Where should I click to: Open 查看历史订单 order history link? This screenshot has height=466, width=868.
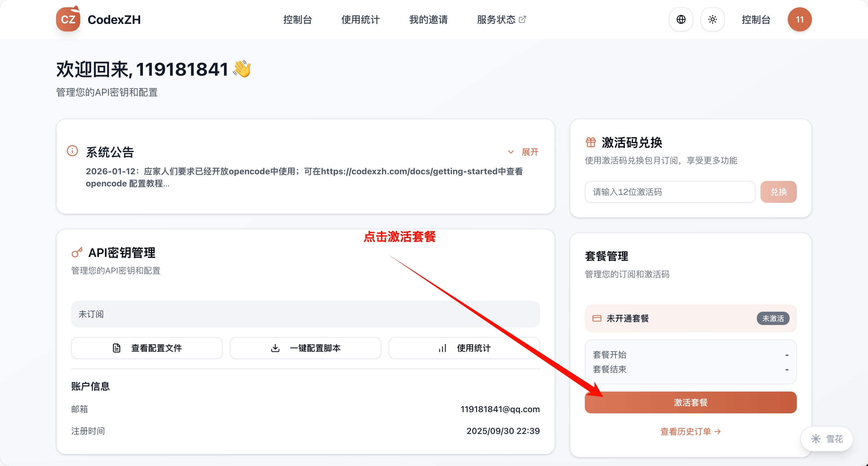690,431
